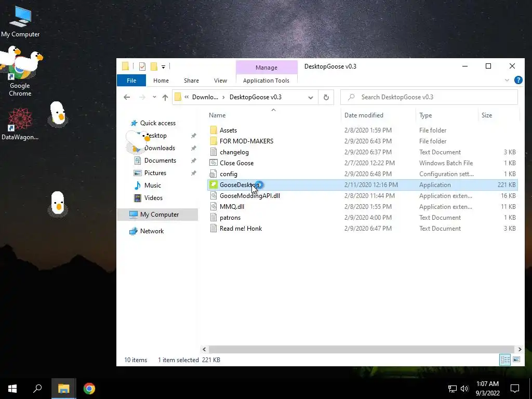Screen dimensions: 532x399
Task: Click the Manage contextual tab
Action: (x=267, y=68)
